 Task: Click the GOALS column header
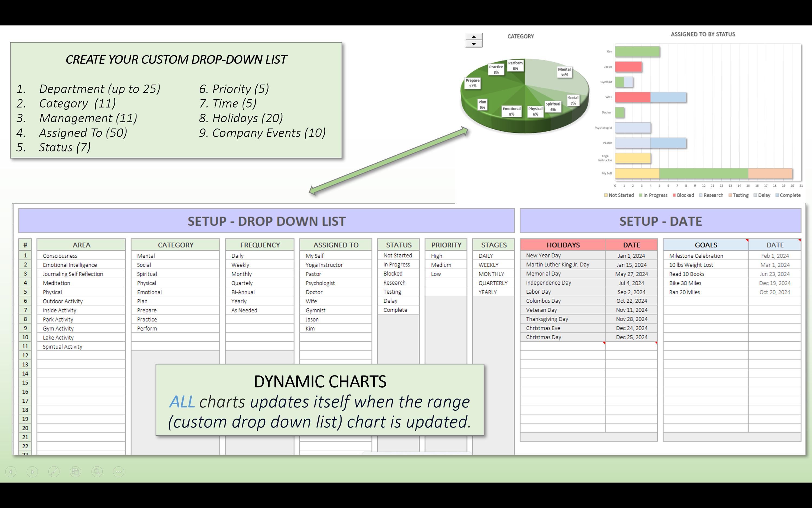(706, 245)
